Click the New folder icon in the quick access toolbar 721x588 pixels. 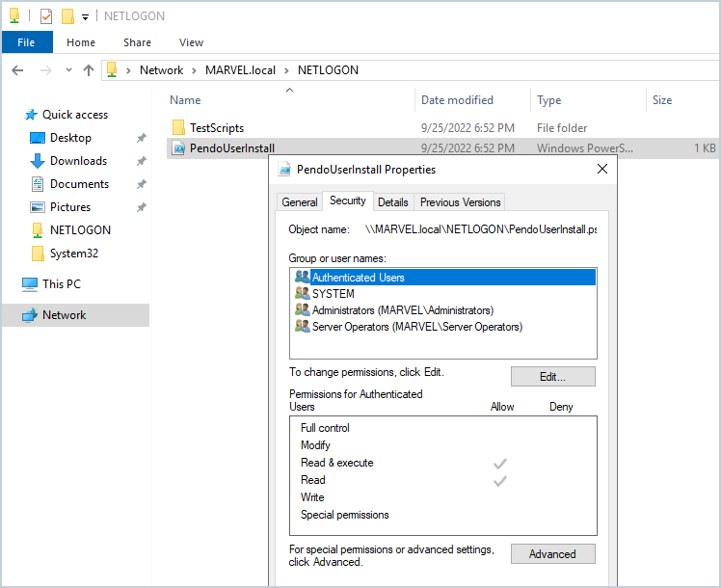coord(67,16)
